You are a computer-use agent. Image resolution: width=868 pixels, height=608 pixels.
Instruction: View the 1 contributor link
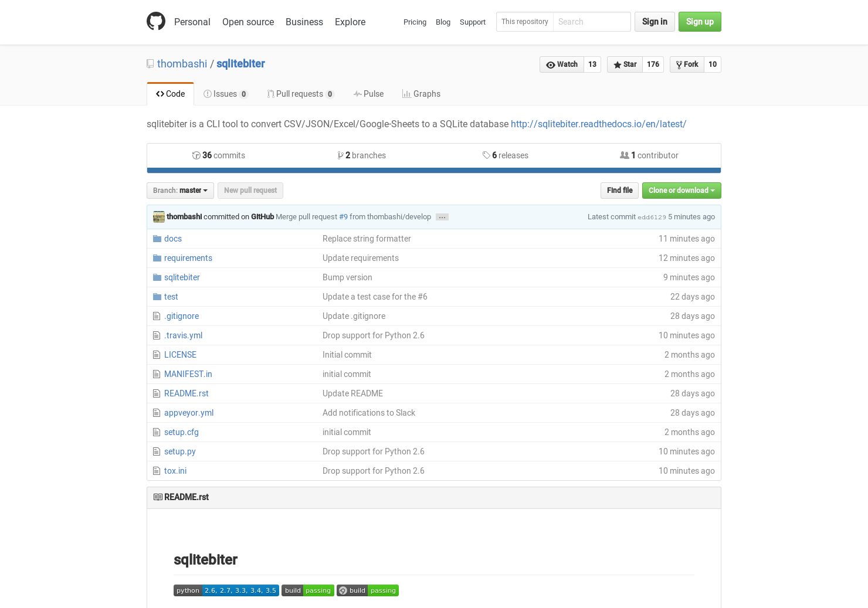pos(649,155)
